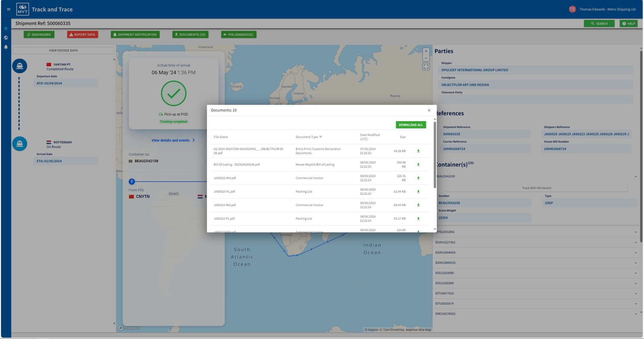Open the hamburger menu icon

8,9
